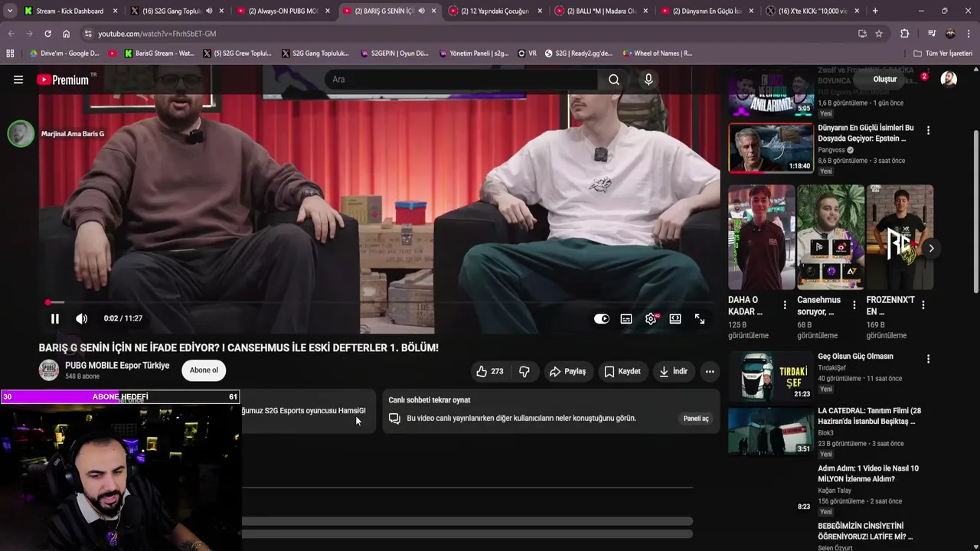Like the video with 273 likes
This screenshot has width=980, height=551.
pyautogui.click(x=489, y=371)
